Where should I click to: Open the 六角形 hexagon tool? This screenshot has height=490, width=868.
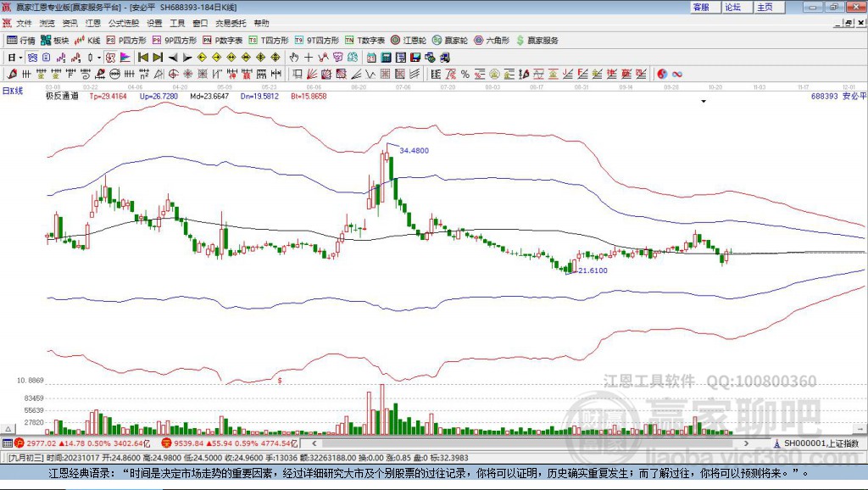point(492,40)
